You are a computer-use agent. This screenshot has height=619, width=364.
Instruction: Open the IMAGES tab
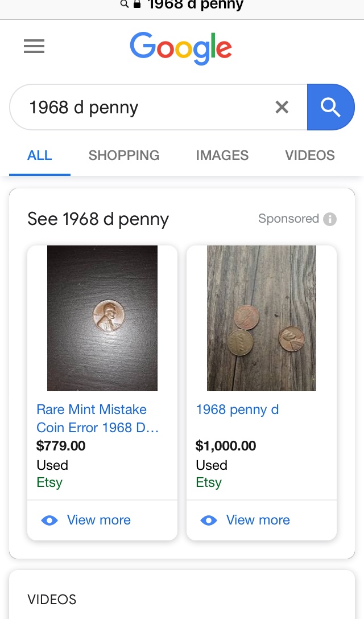coord(222,155)
